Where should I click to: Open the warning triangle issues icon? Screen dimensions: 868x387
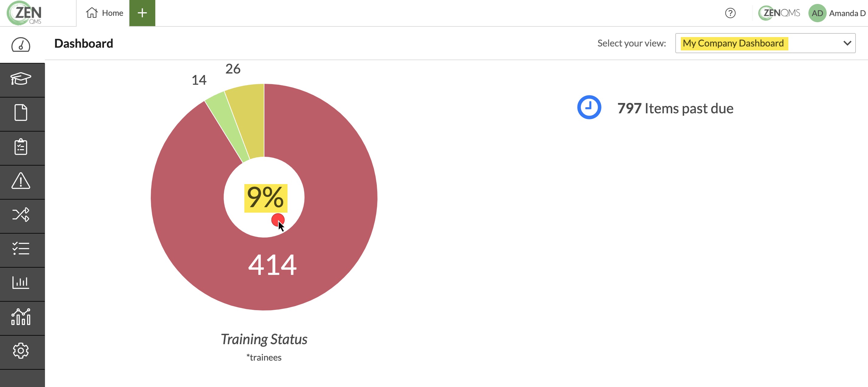(x=21, y=181)
